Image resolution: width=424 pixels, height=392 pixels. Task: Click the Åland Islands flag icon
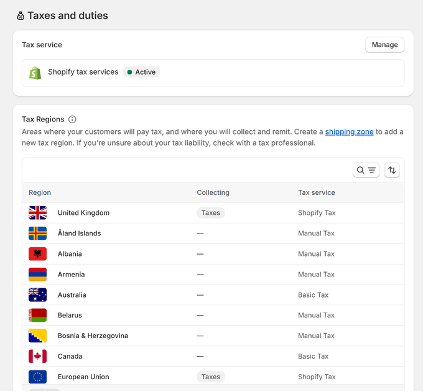click(x=38, y=234)
